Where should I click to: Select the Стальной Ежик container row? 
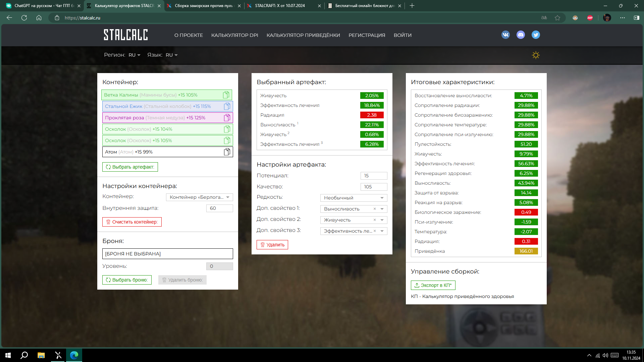coord(168,106)
